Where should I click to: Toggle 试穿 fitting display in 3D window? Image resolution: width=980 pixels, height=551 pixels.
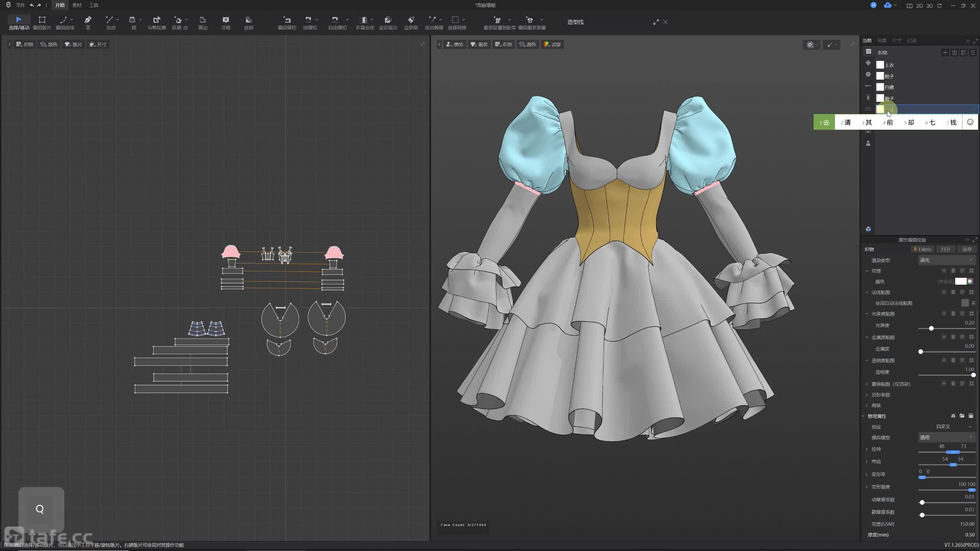(x=552, y=44)
